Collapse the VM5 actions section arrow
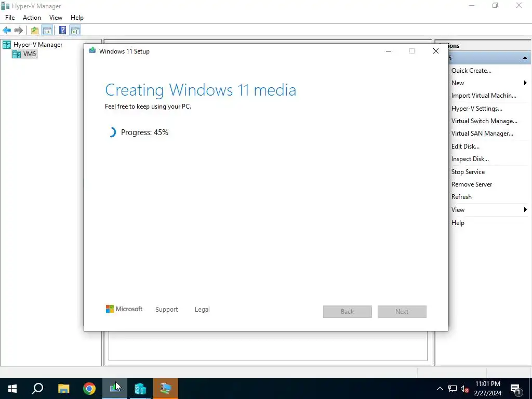Screen dimensions: 532x399 pos(525,58)
